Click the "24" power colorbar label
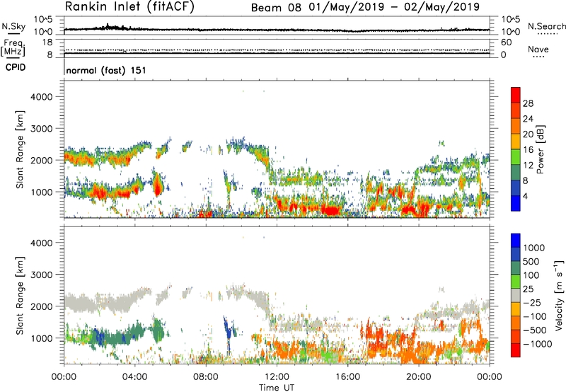The image size is (566, 392). (528, 119)
